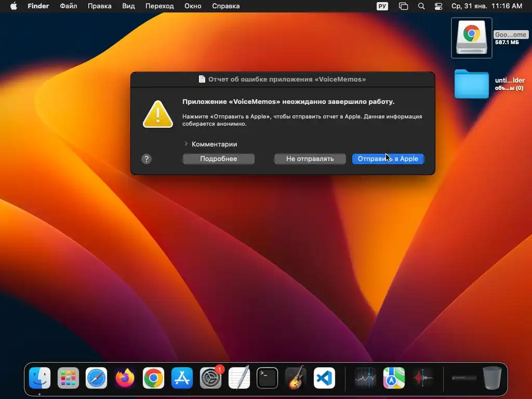This screenshot has height=399, width=532.
Task: Switch the РУ keyboard input source
Action: [382, 6]
